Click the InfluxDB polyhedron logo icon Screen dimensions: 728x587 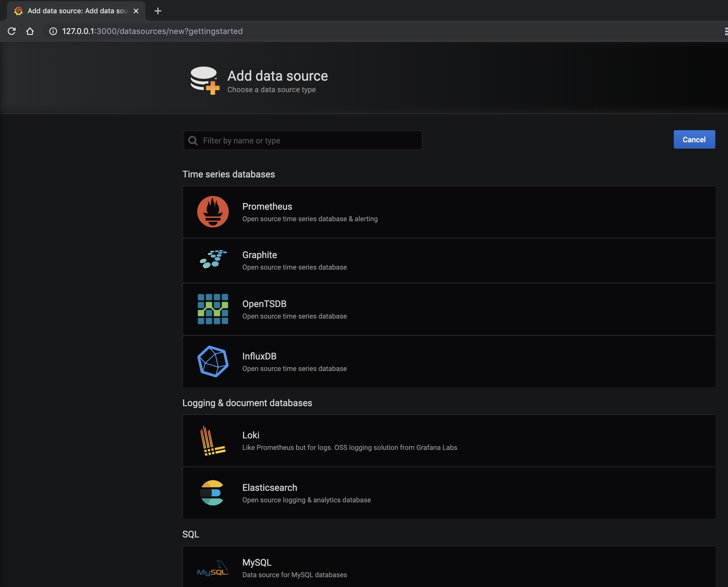[x=213, y=361]
